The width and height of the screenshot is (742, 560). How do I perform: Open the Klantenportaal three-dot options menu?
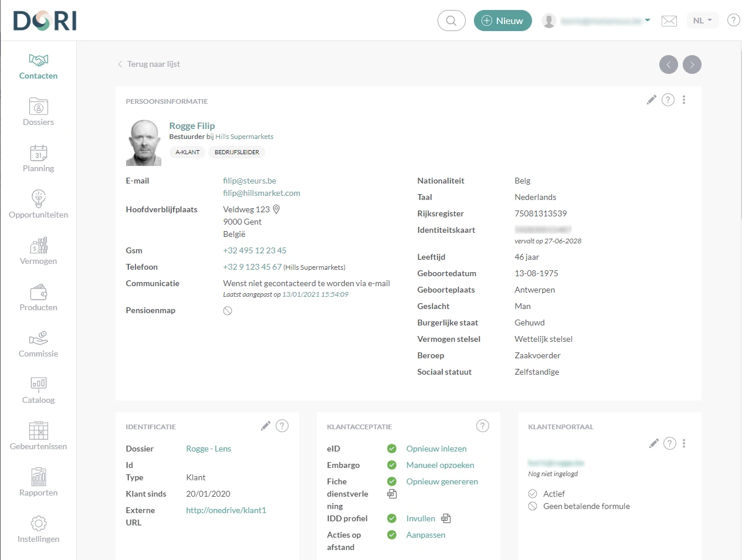pos(684,443)
